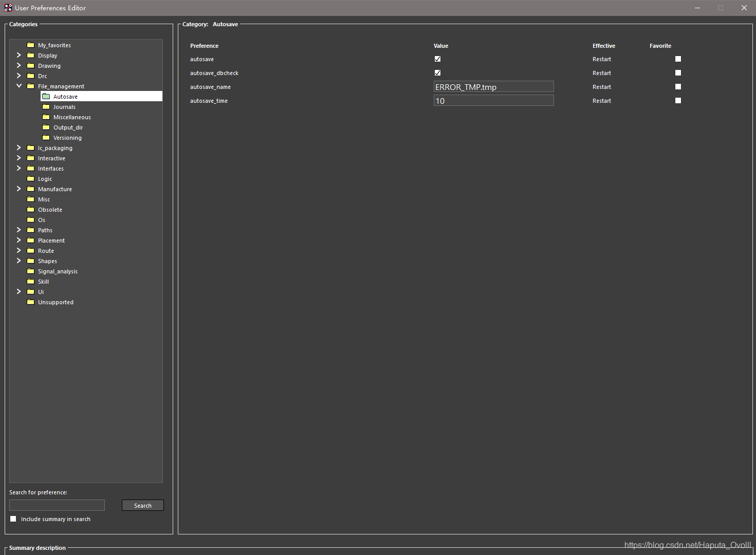The image size is (756, 555).
Task: Click the Logic folder icon
Action: (30, 179)
